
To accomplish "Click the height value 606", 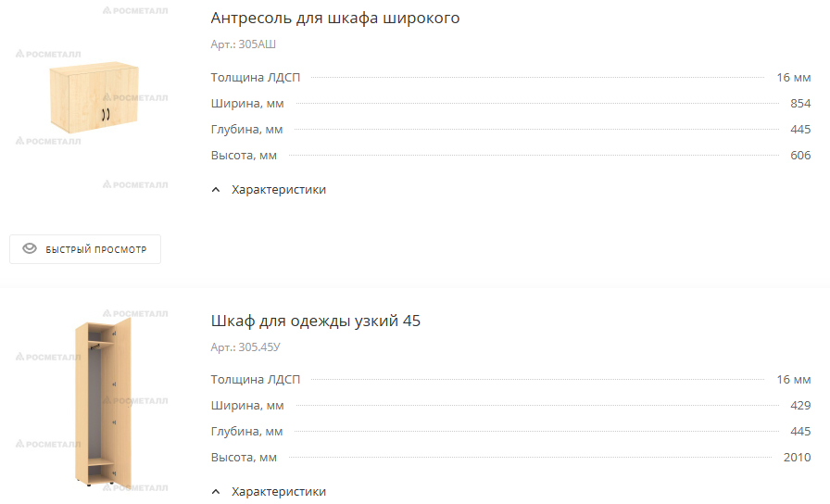I will click(x=800, y=155).
